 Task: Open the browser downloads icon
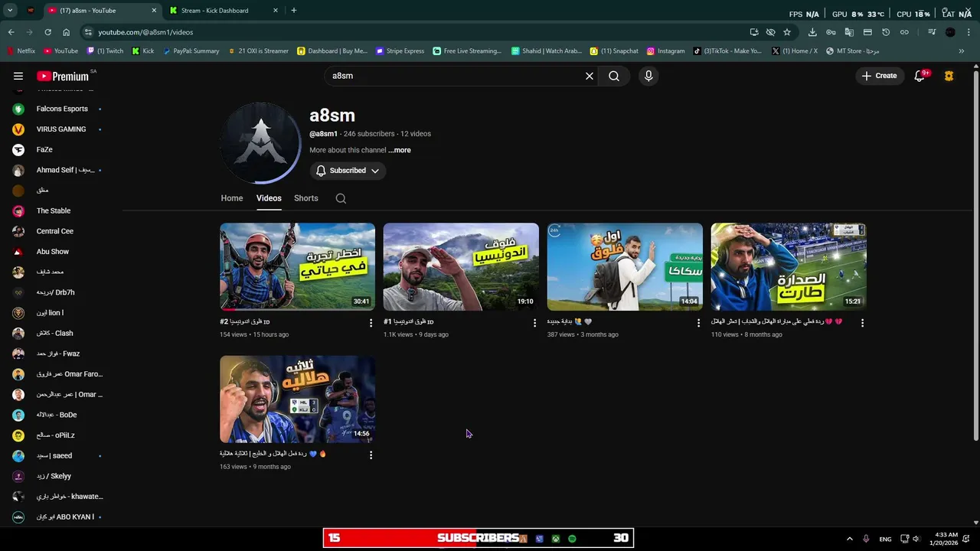pos(812,32)
